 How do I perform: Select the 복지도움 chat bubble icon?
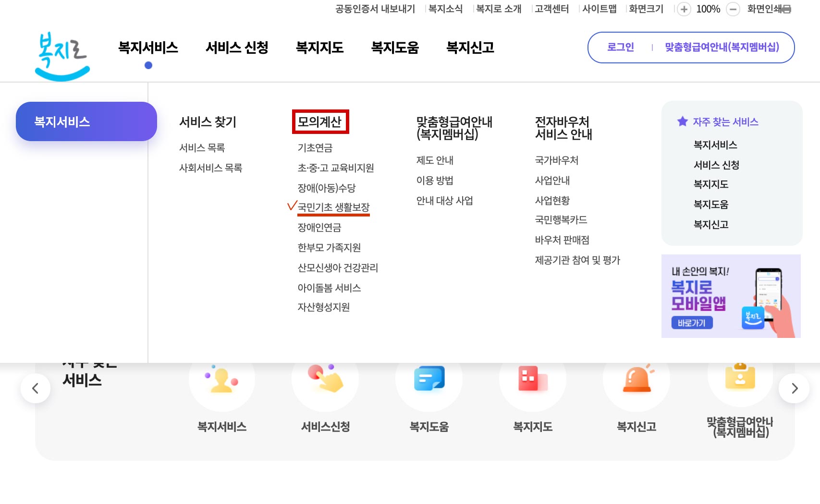(429, 379)
